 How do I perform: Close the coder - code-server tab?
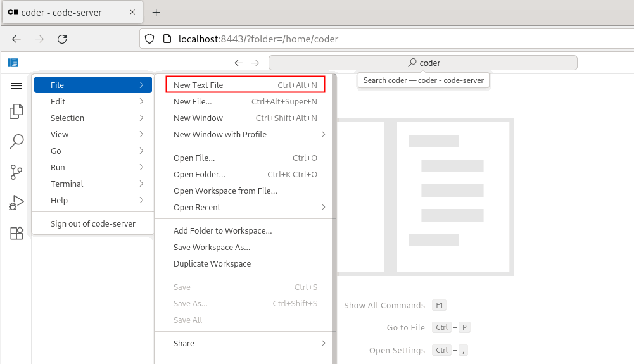tap(132, 12)
